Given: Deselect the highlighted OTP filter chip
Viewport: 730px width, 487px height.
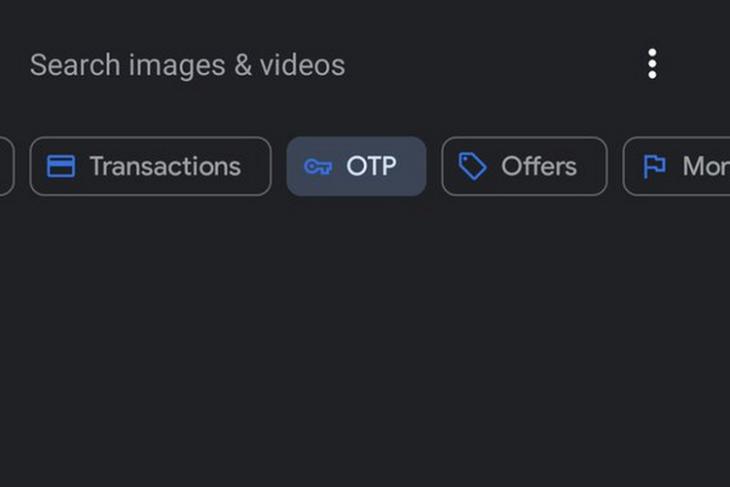Looking at the screenshot, I should (356, 166).
